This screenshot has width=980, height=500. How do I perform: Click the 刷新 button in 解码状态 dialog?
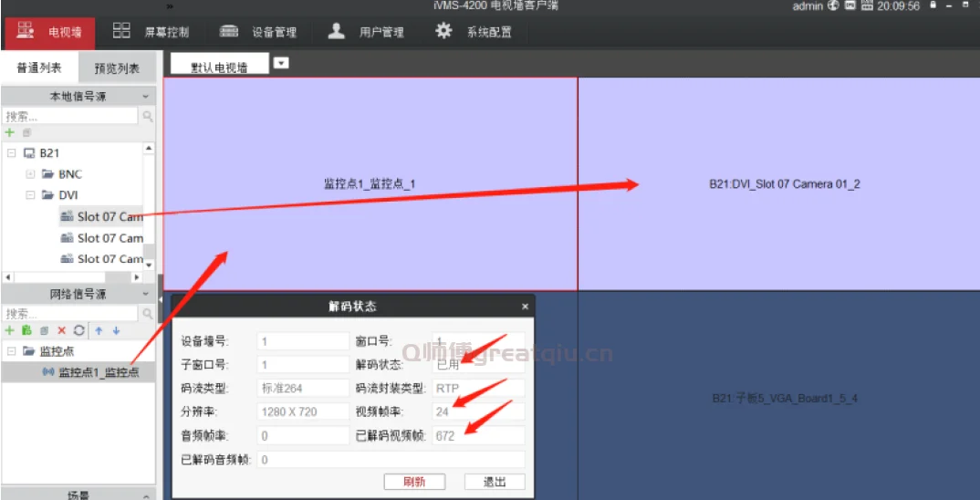(414, 482)
